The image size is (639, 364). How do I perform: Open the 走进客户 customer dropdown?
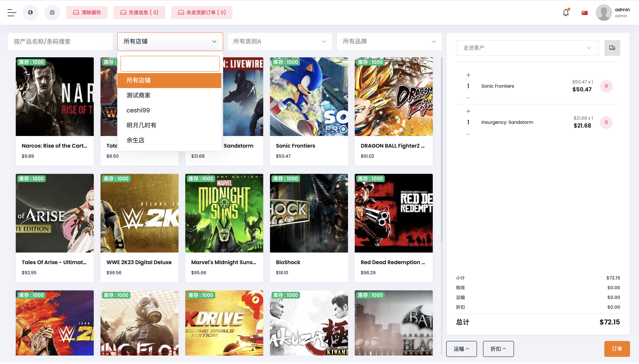pos(527,48)
